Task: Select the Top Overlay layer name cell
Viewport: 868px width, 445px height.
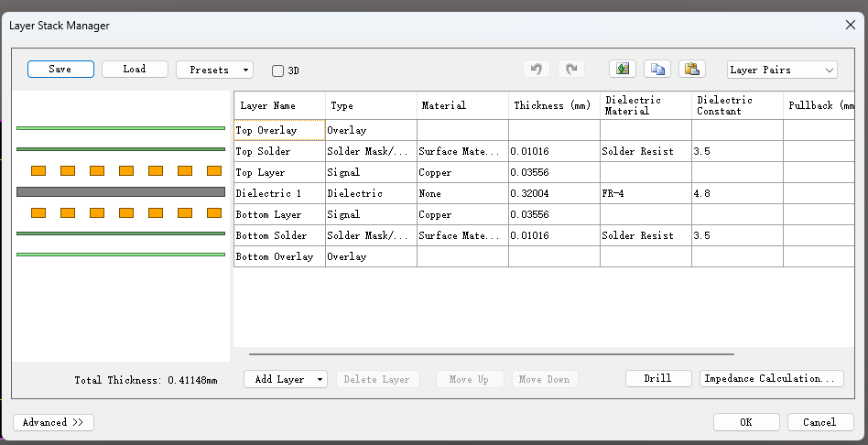Action: 279,130
